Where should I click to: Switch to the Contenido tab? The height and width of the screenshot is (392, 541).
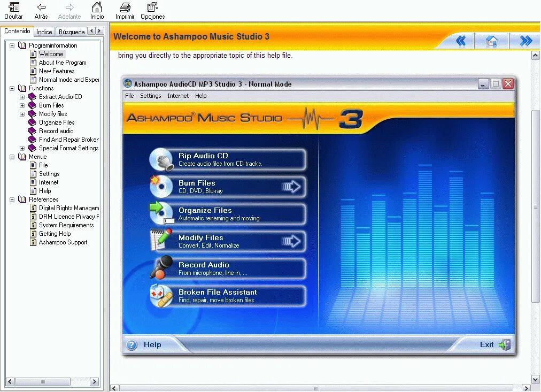(x=17, y=31)
